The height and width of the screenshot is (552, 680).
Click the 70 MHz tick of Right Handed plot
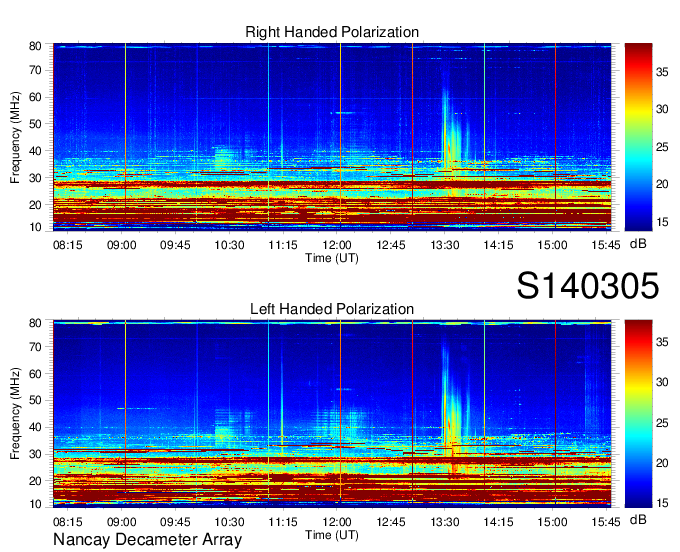click(x=36, y=70)
